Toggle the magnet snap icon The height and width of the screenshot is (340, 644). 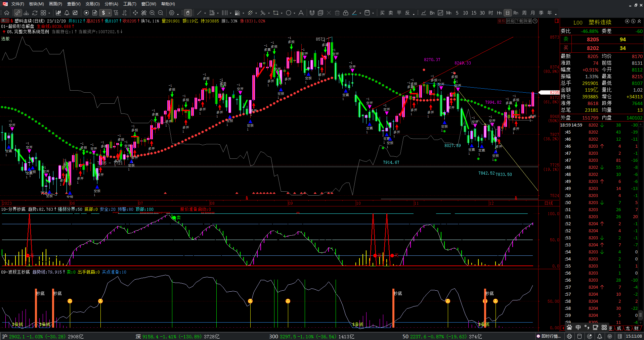click(x=312, y=13)
